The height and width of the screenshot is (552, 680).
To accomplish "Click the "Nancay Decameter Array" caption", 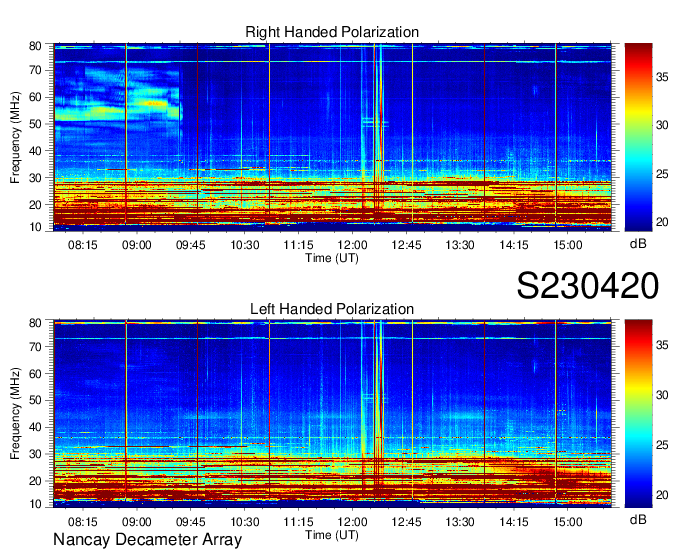I will point(147,540).
